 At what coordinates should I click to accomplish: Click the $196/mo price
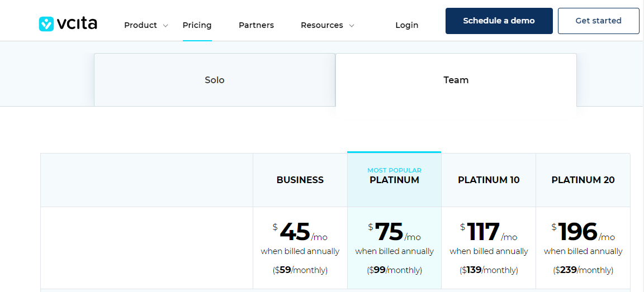pyautogui.click(x=583, y=232)
